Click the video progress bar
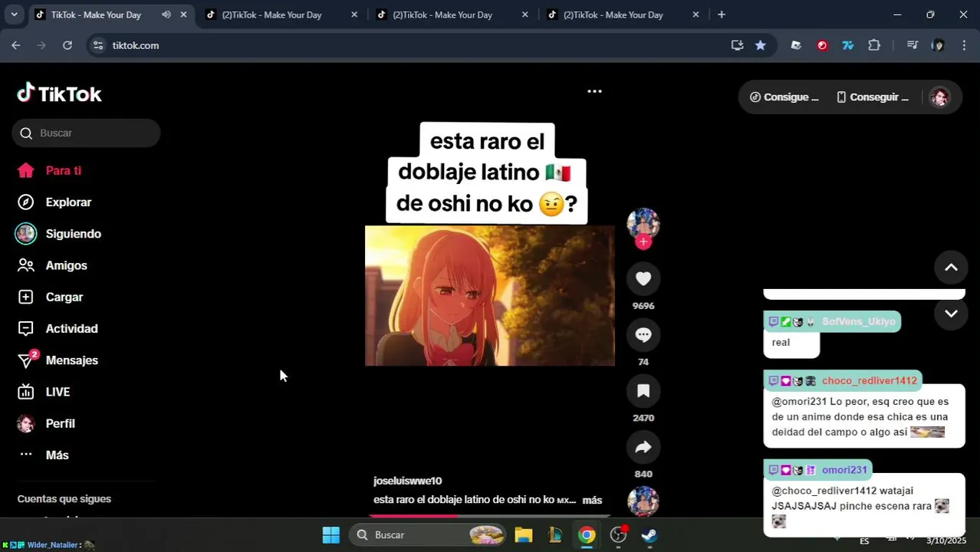Screen dimensions: 980x552 point(489,516)
